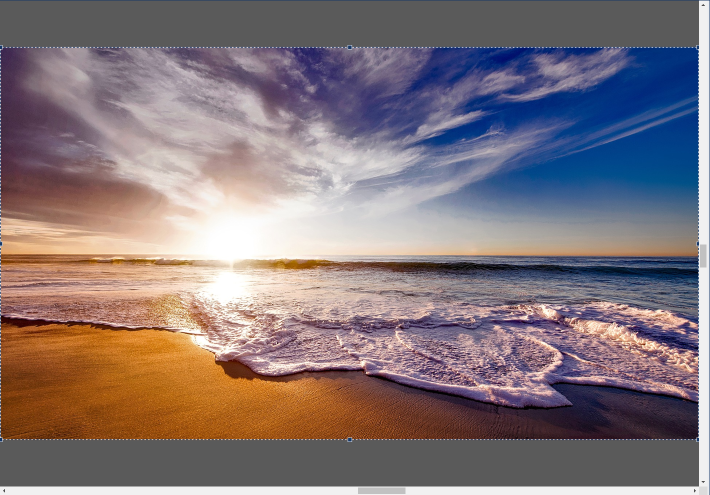Screen dimensions: 710x495
Task: Click the bottom-center selection handle
Action: (x=349, y=439)
